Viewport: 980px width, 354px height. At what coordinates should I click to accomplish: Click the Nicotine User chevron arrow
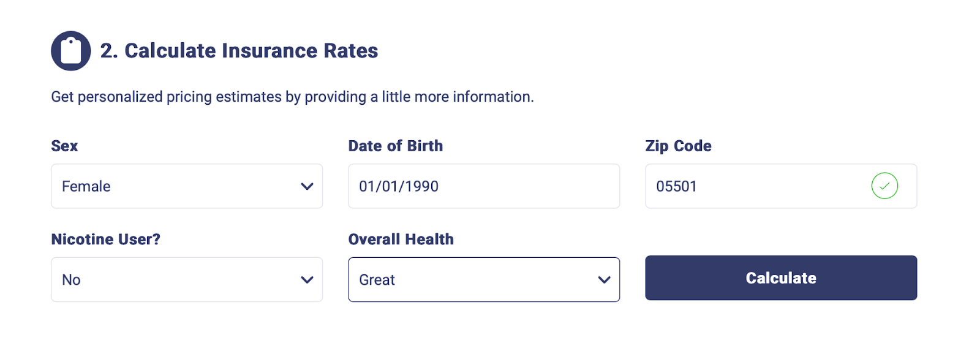click(307, 280)
